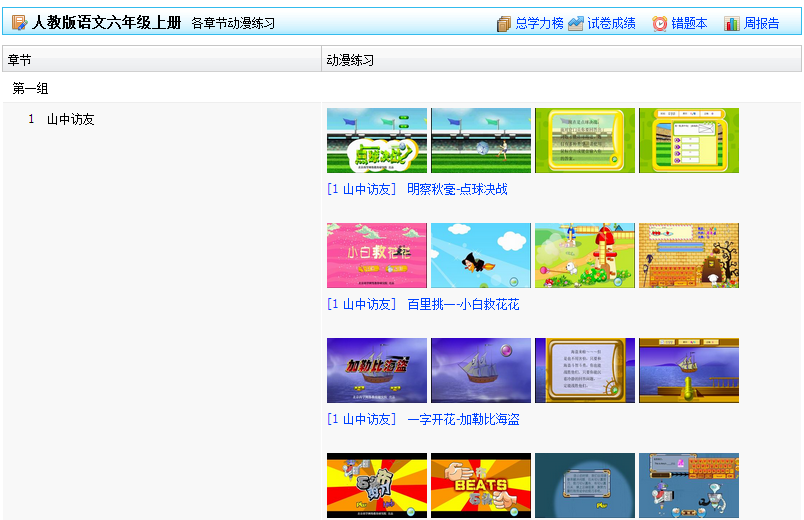This screenshot has height=520, width=804.
Task: Click the 动漫练习 column header
Action: pyautogui.click(x=350, y=61)
